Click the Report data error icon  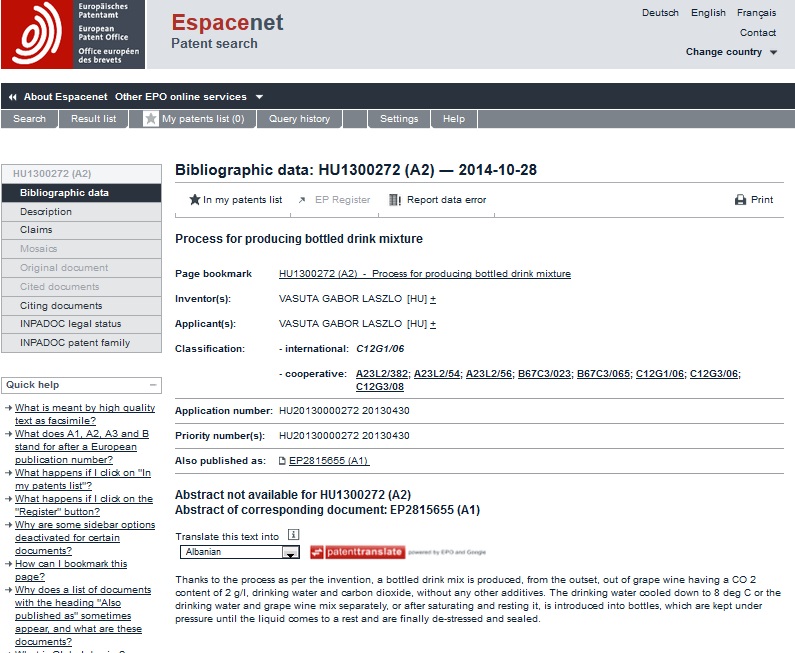click(395, 200)
